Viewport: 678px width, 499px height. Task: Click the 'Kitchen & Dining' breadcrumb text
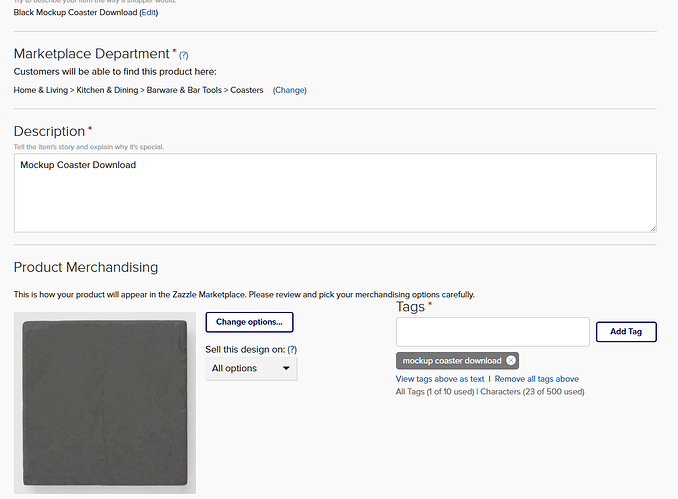pos(107,90)
